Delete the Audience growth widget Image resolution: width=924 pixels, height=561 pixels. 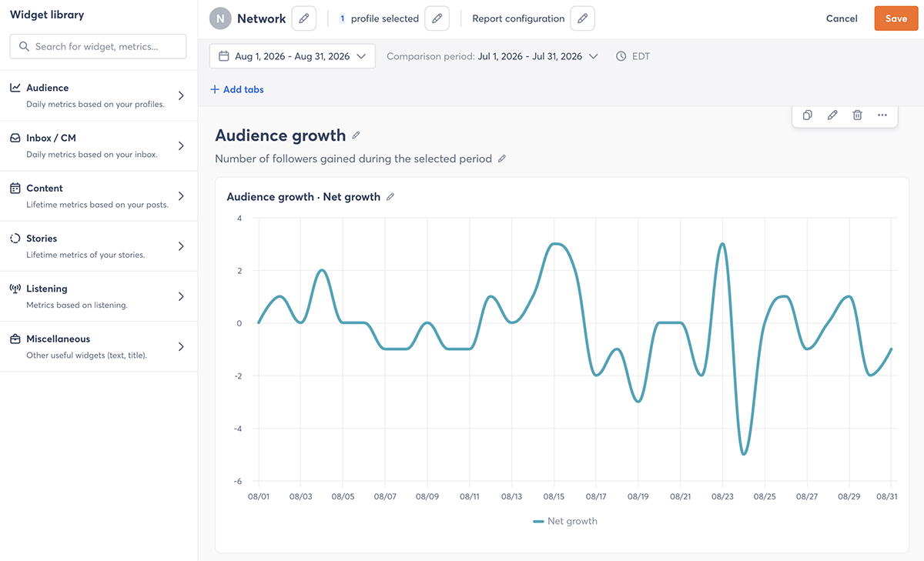click(857, 115)
